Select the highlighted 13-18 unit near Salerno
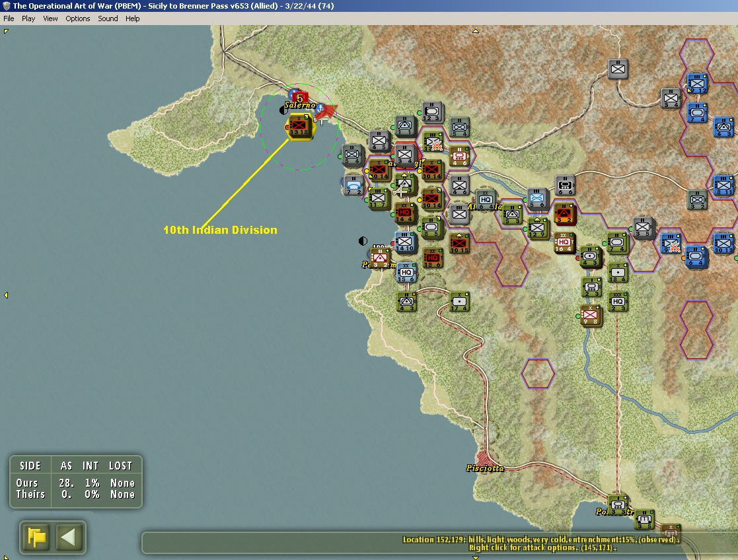This screenshot has height=560, width=738. (x=299, y=126)
